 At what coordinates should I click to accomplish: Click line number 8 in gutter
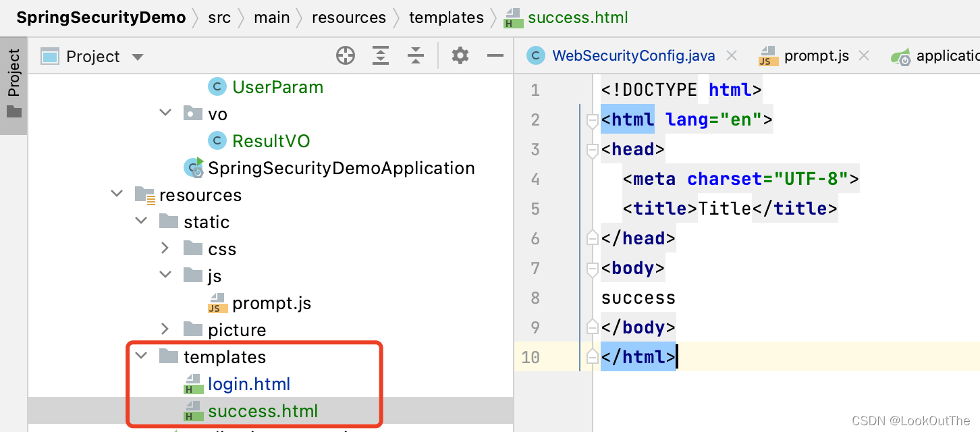point(535,298)
